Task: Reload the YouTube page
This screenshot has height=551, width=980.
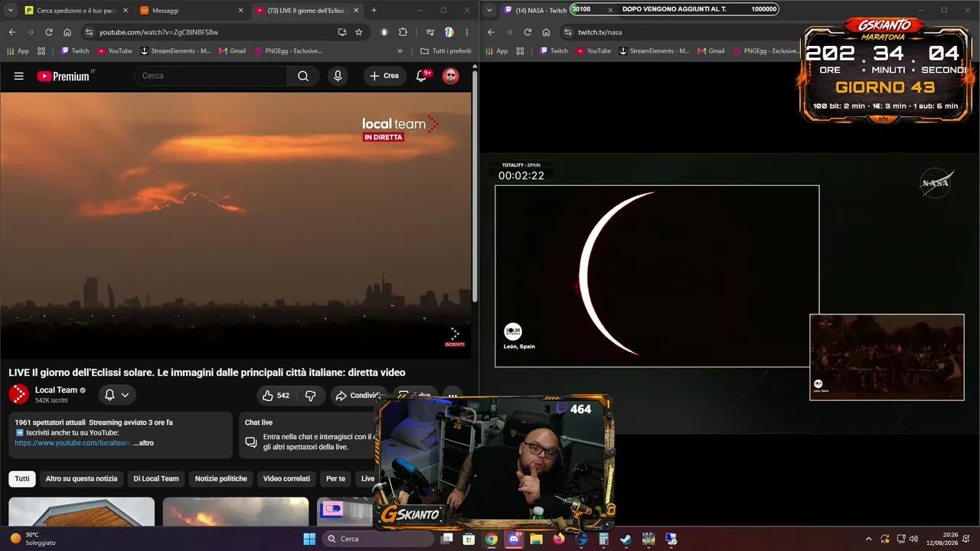Action: [49, 32]
